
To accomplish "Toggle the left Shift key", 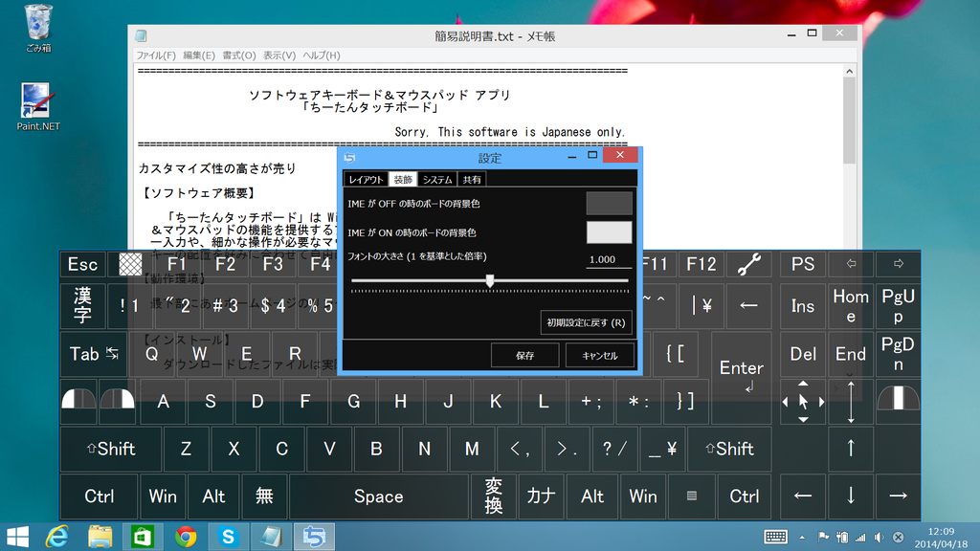I will 111,449.
